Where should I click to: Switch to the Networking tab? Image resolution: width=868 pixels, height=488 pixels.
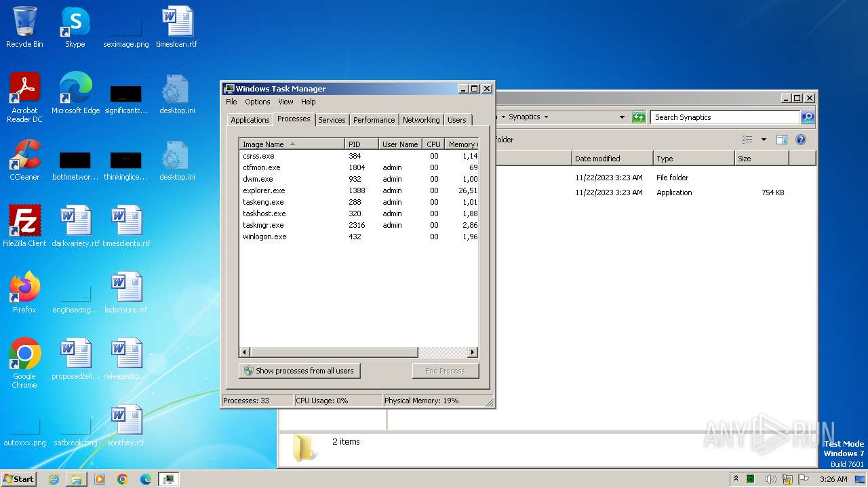coord(421,120)
